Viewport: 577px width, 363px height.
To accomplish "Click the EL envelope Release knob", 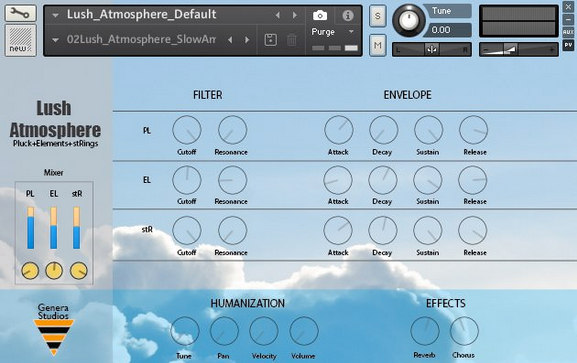I will click(473, 180).
